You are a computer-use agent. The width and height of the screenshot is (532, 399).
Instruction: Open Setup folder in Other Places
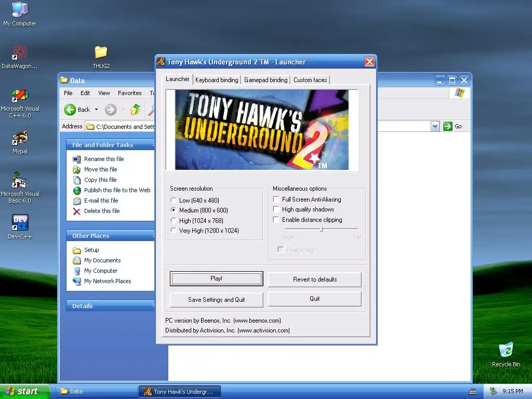[91, 250]
